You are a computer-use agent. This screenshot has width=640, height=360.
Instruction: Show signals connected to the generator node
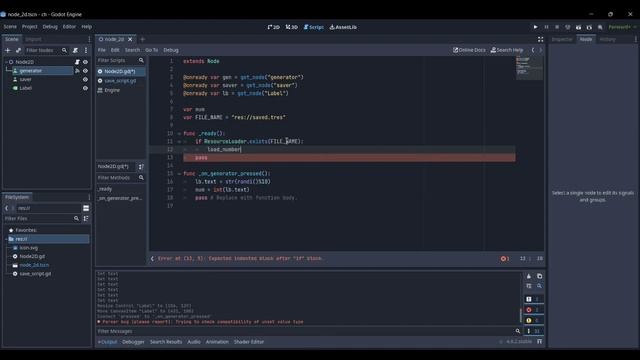coord(77,71)
